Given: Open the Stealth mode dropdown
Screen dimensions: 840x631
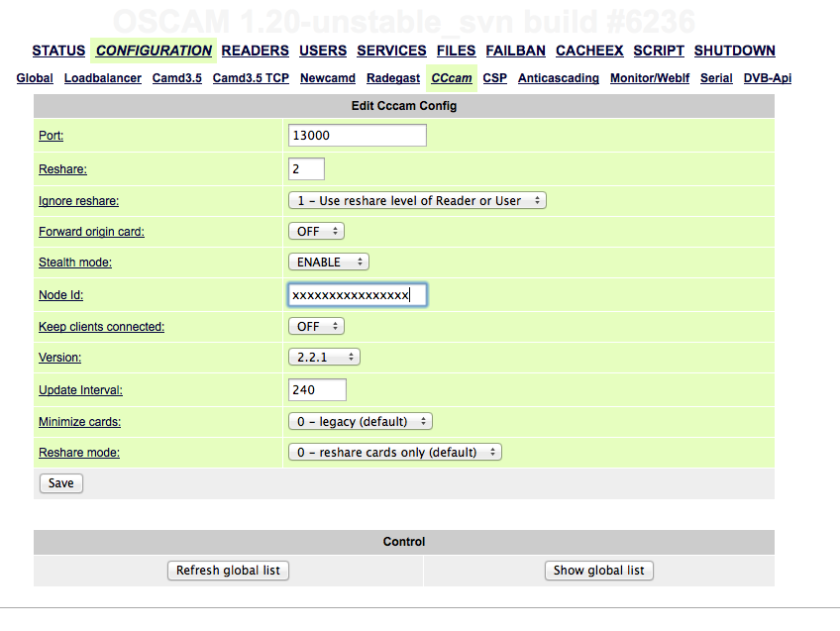Looking at the screenshot, I should 329,262.
